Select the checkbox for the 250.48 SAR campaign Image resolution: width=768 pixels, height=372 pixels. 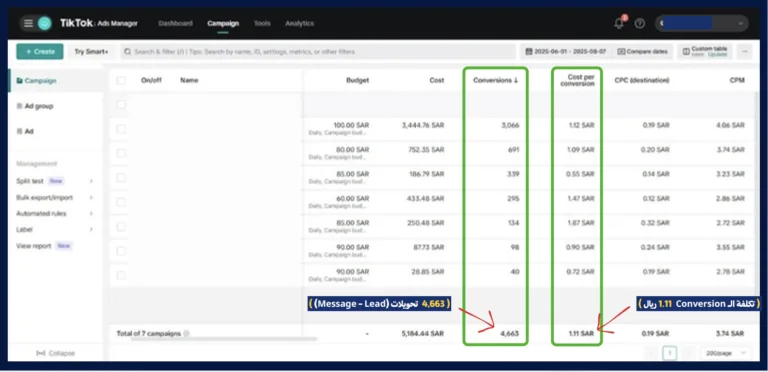121,227
